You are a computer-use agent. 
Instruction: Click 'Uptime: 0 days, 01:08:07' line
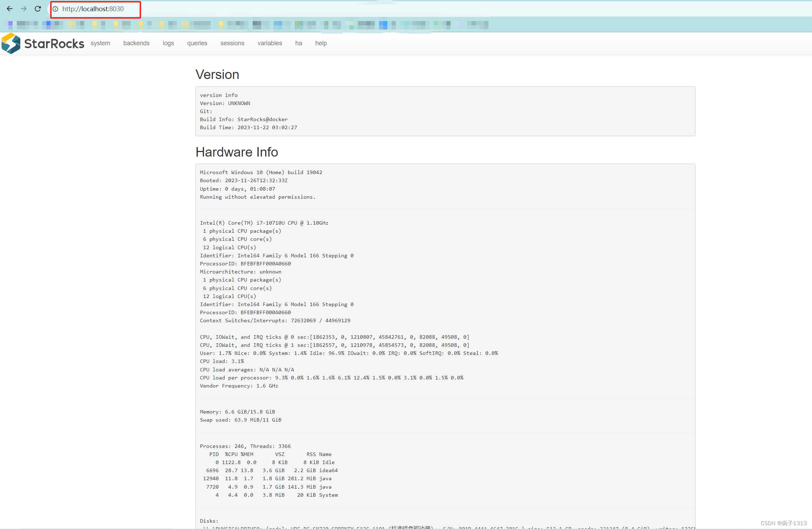(238, 189)
